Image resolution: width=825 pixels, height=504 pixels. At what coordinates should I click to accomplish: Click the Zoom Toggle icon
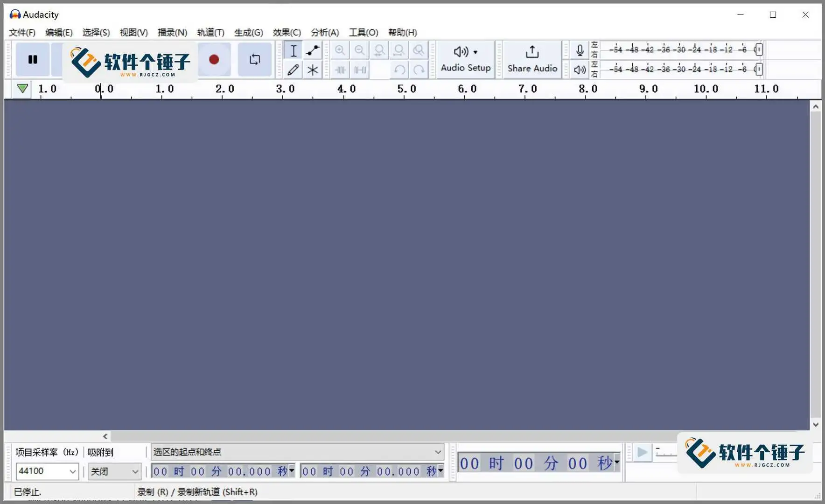tap(419, 50)
